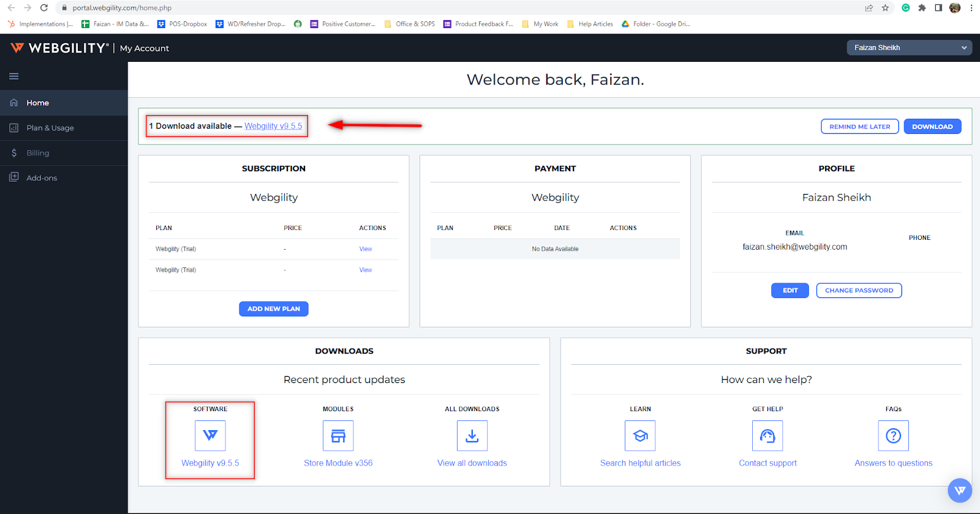980x514 pixels.
Task: Click browser back arrow
Action: 11,8
